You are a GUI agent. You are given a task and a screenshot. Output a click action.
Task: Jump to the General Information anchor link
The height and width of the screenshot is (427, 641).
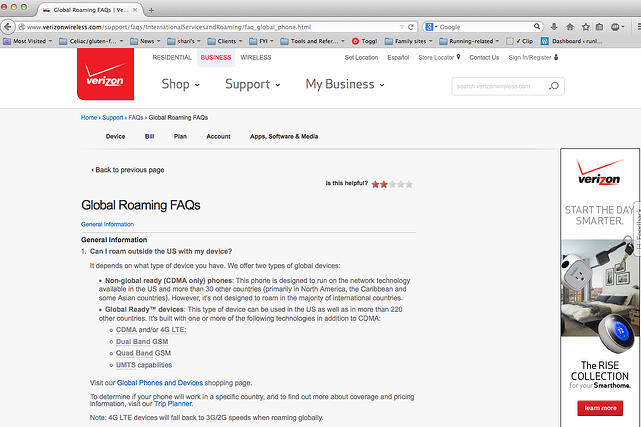[x=108, y=224]
